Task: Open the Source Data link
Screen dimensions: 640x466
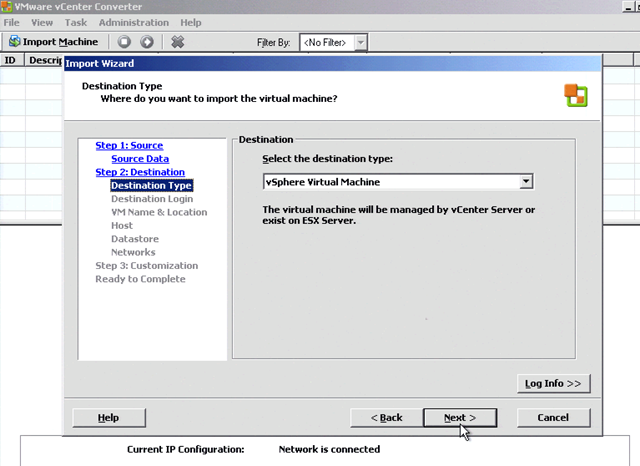Action: pyautogui.click(x=140, y=159)
